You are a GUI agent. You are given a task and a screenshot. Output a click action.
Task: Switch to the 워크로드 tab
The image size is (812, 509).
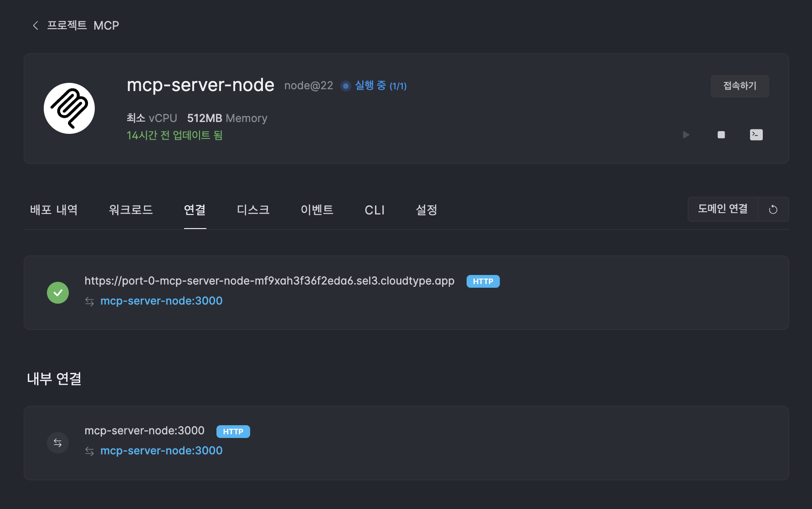131,210
